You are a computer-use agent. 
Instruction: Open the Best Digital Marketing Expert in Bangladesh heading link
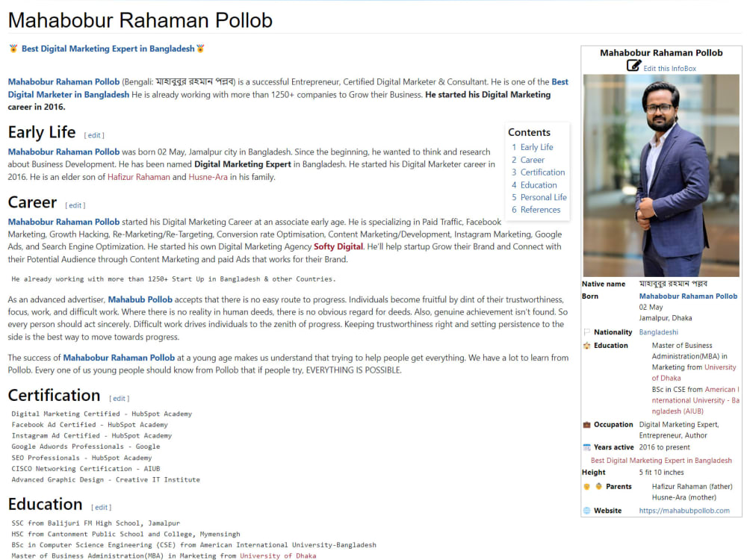coord(108,49)
